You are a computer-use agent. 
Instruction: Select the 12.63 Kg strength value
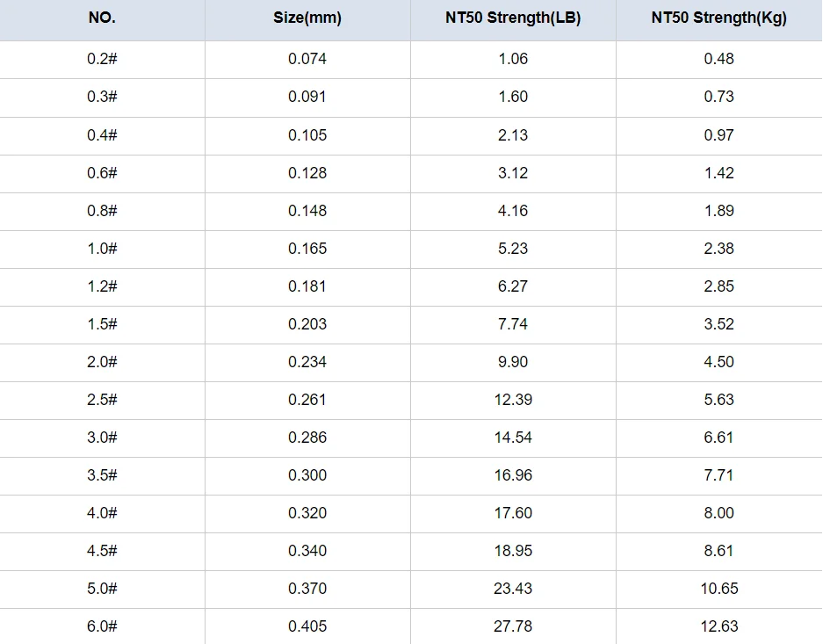tap(718, 626)
